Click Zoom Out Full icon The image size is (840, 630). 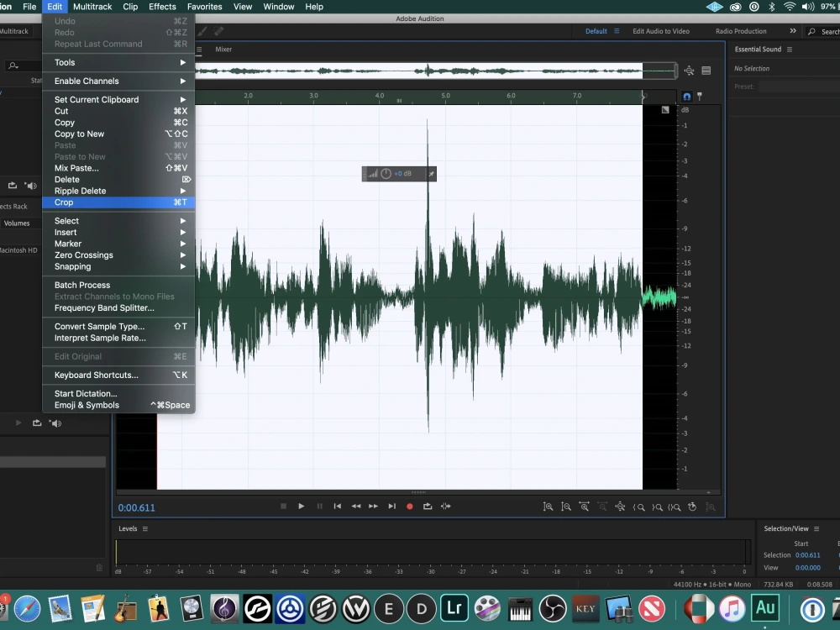(621, 507)
